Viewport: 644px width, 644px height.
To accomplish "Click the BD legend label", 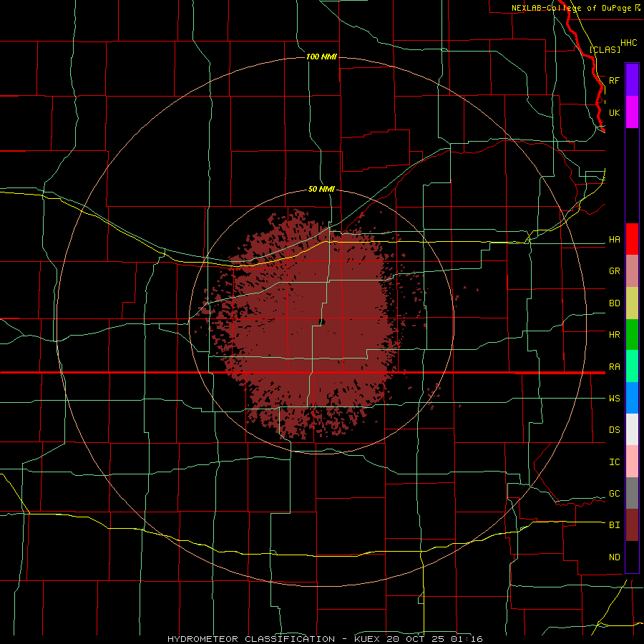I will [615, 303].
